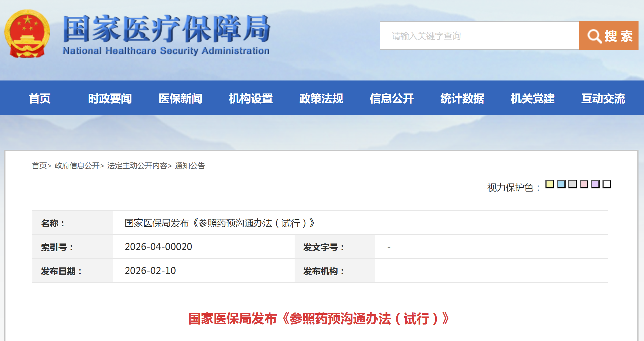Select the white eye-protection color swatch

click(607, 184)
